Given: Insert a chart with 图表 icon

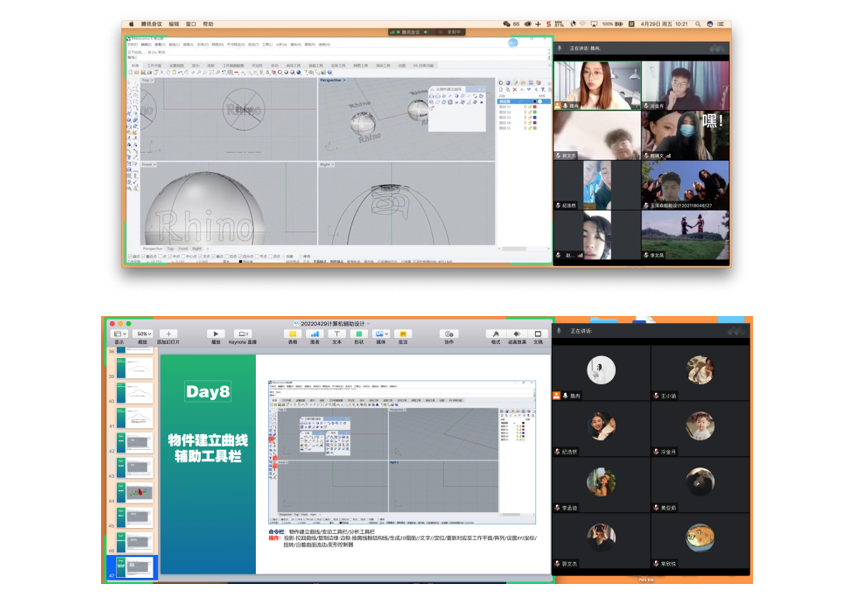Looking at the screenshot, I should 314,334.
